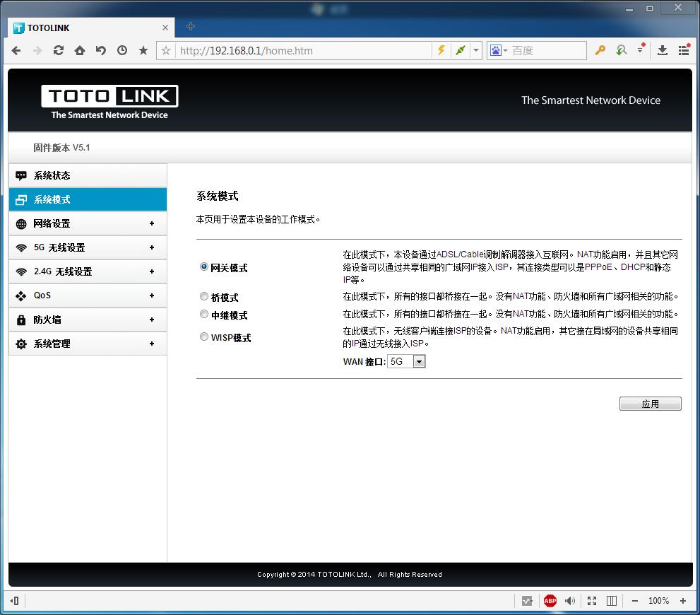Select the WISP模式 radio button
Image resolution: width=700 pixels, height=615 pixels.
(x=204, y=337)
